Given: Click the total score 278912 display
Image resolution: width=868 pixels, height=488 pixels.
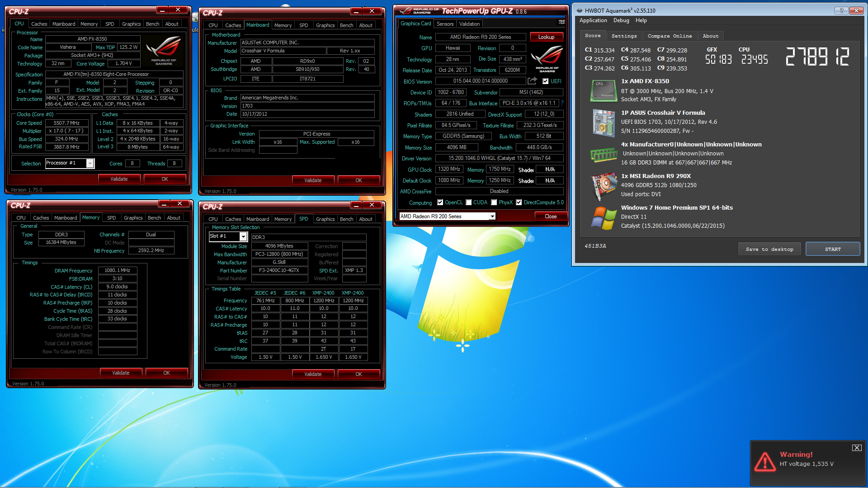Looking at the screenshot, I should pyautogui.click(x=817, y=57).
